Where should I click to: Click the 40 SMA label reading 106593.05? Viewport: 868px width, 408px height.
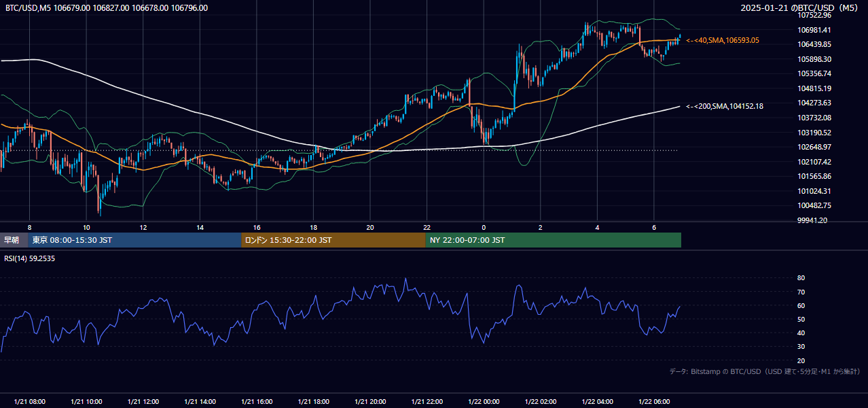(723, 41)
